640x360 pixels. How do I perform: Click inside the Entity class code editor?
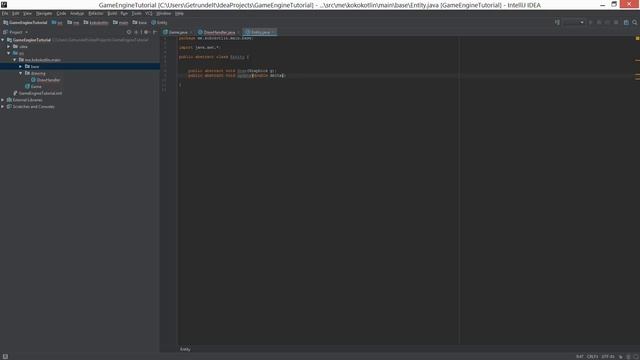pyautogui.click(x=318, y=190)
